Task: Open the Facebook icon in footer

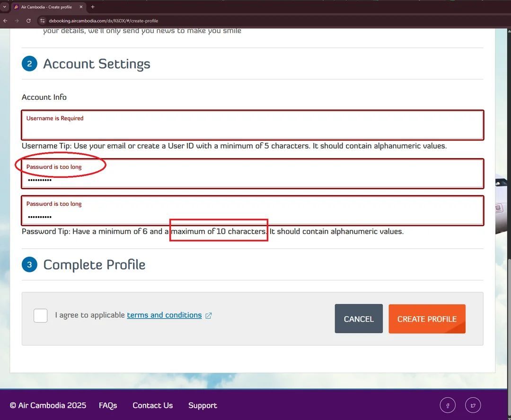Action: (x=448, y=405)
